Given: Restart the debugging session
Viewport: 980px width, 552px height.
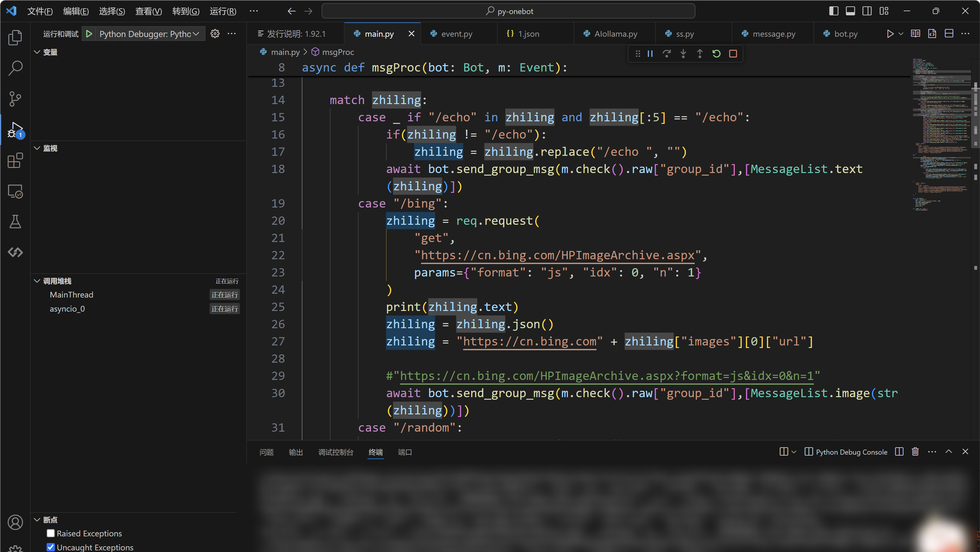Looking at the screenshot, I should coord(716,54).
